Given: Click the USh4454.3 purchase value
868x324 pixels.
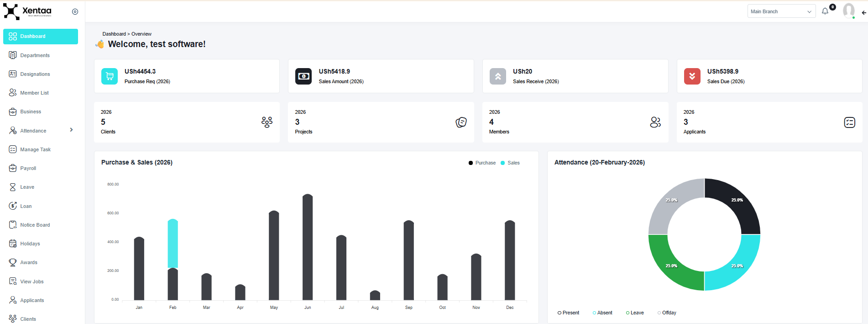Looking at the screenshot, I should [x=140, y=71].
